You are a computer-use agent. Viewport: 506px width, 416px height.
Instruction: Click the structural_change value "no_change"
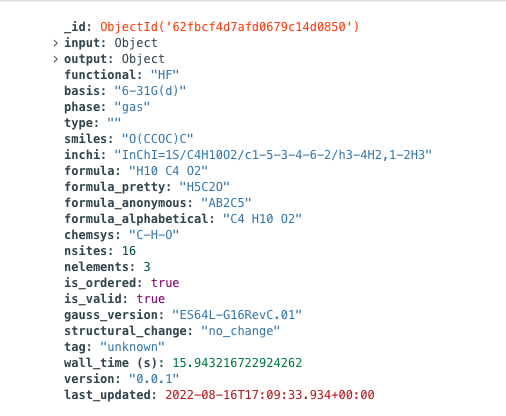tap(240, 331)
